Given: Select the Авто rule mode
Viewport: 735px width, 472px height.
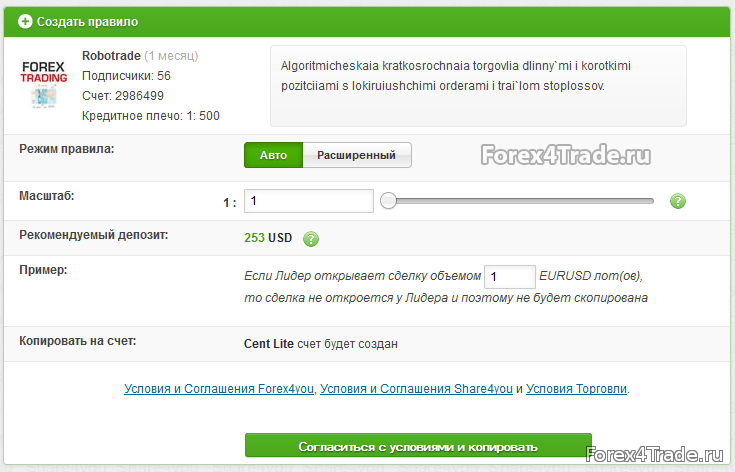Looking at the screenshot, I should click(273, 155).
